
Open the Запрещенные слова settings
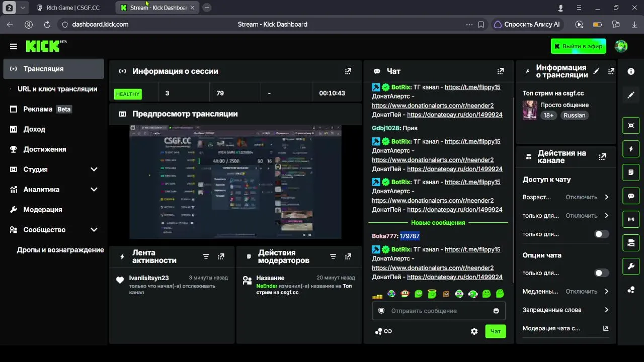[x=566, y=310]
